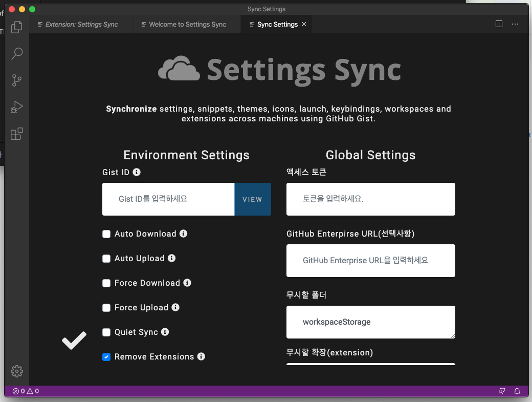Open errors and warnings in status bar
The image size is (532, 402).
point(26,391)
